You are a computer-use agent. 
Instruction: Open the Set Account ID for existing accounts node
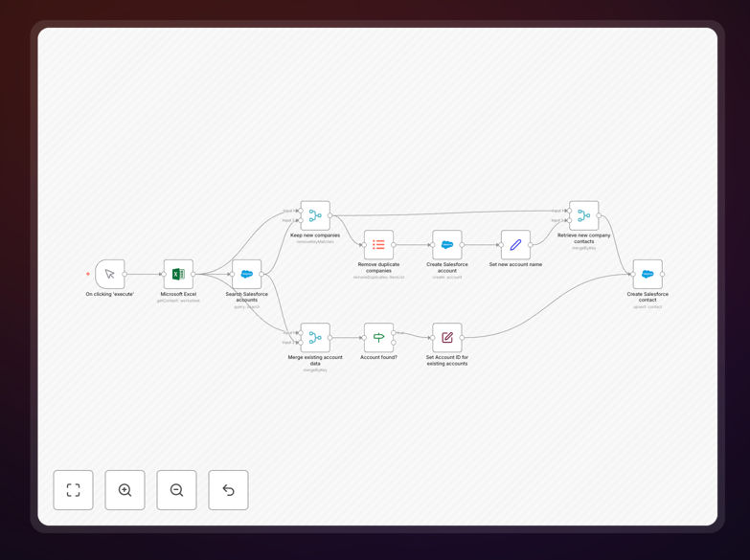pos(447,338)
